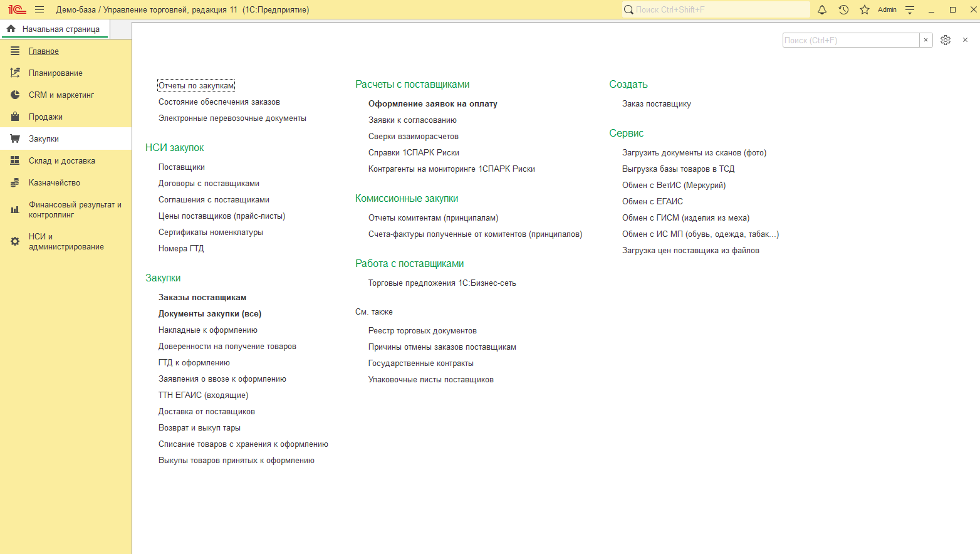Open service settings menu icon next to Admin
Screen dimensions: 980x554
(x=910, y=9)
